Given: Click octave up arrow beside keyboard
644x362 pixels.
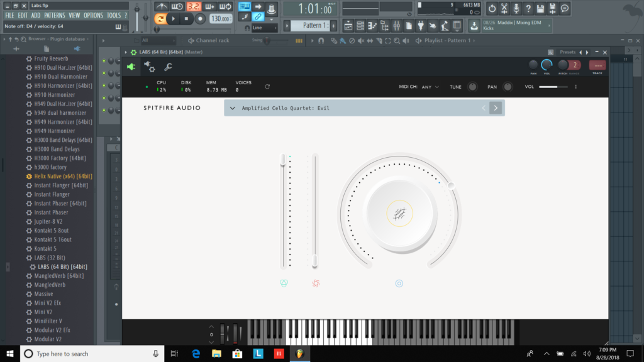Looking at the screenshot, I should (211, 327).
